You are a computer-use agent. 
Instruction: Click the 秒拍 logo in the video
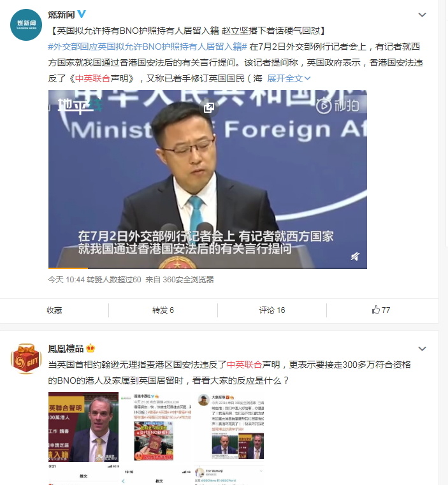338,106
